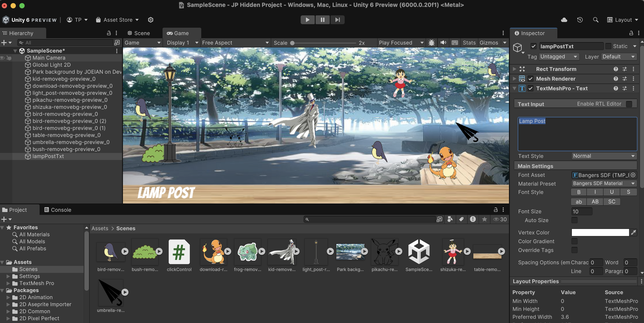644x323 pixels.
Task: Enable Override Tags checkbox
Action: tap(574, 250)
